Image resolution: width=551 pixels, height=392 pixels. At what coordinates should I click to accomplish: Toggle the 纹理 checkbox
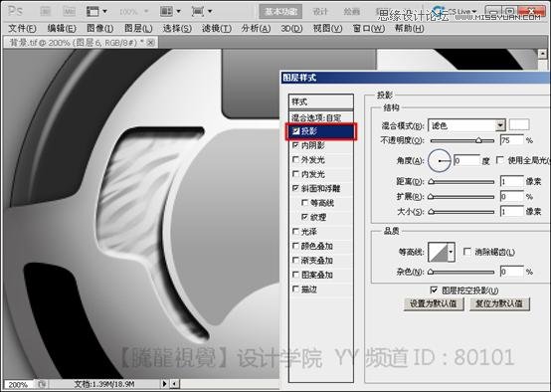click(305, 217)
